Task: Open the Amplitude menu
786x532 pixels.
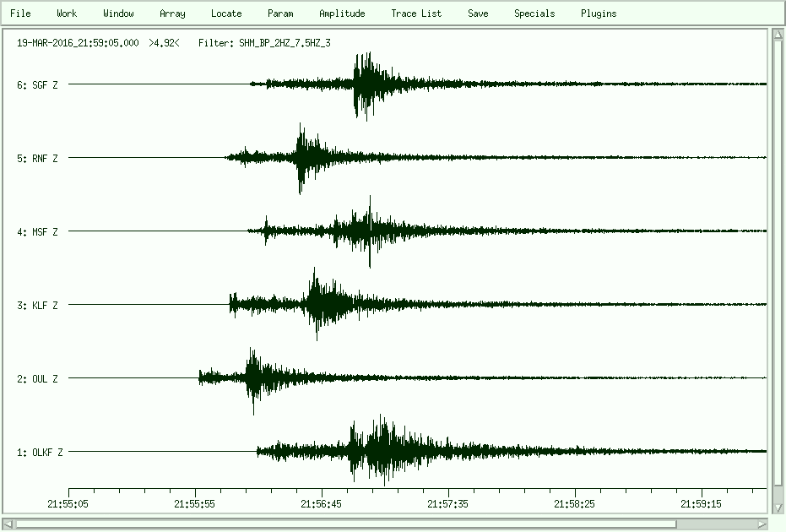Action: tap(342, 14)
